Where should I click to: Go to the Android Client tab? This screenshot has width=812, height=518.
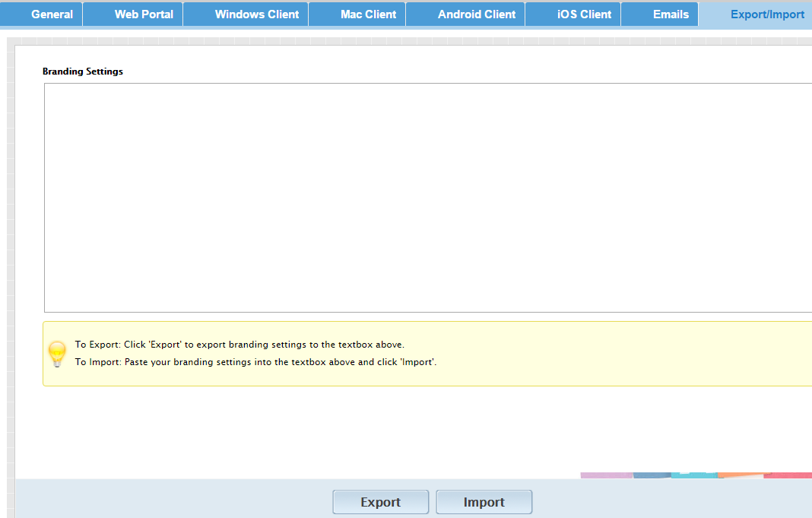coord(465,14)
